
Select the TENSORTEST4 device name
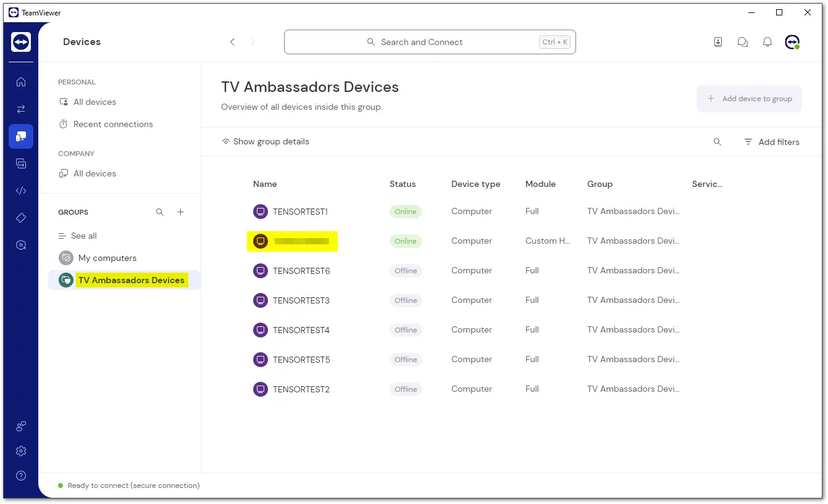click(x=301, y=330)
